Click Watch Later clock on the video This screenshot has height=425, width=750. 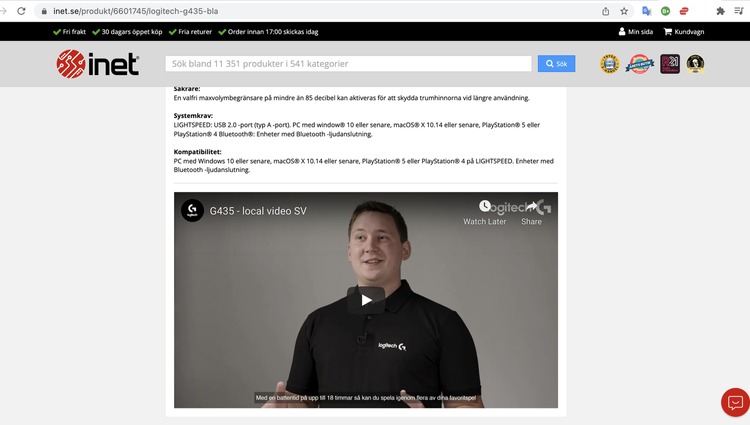485,213
